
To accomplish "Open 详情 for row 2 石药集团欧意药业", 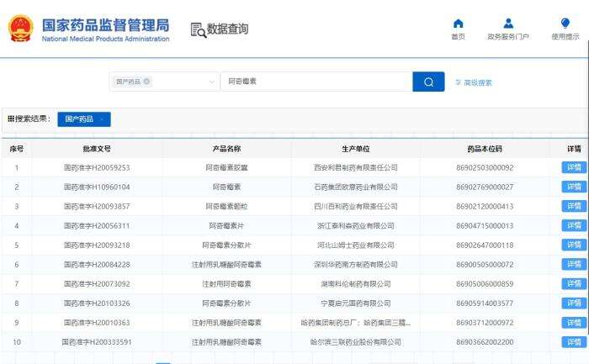I will coord(574,187).
